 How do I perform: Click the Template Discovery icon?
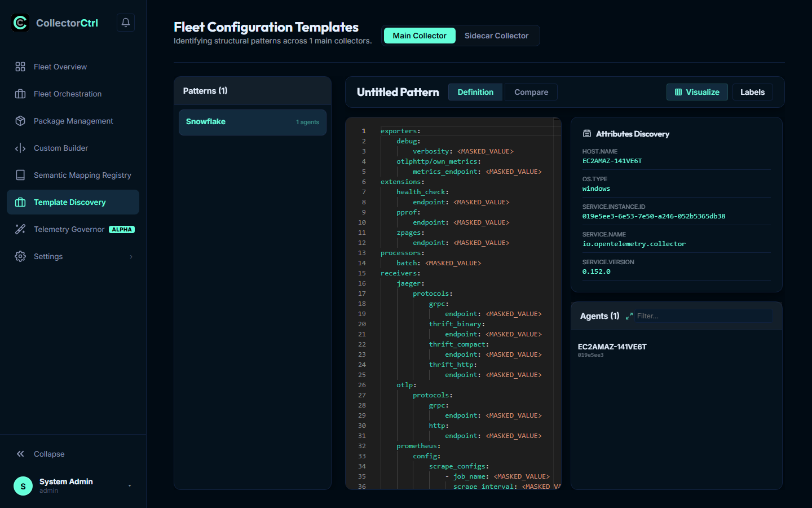click(x=20, y=202)
